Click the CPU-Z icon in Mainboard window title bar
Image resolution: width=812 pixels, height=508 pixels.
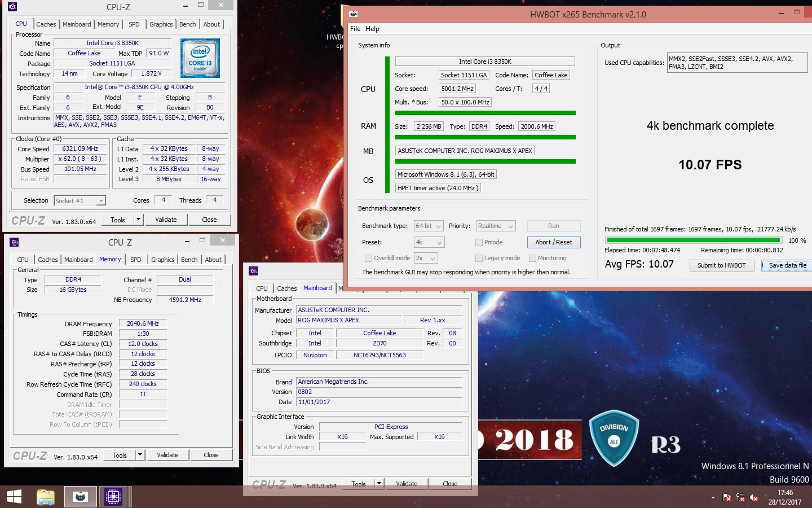pos(253,271)
